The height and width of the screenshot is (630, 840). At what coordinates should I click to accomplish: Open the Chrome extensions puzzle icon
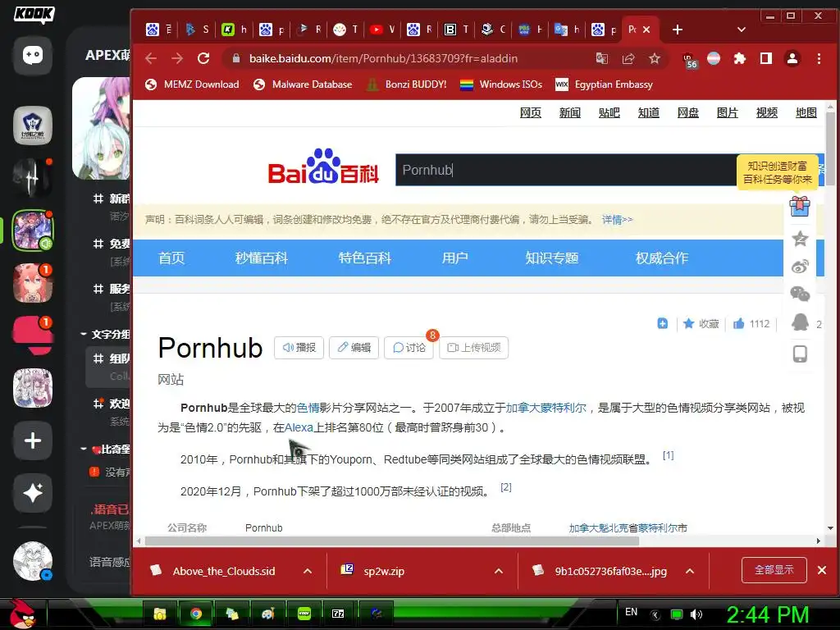pyautogui.click(x=740, y=58)
